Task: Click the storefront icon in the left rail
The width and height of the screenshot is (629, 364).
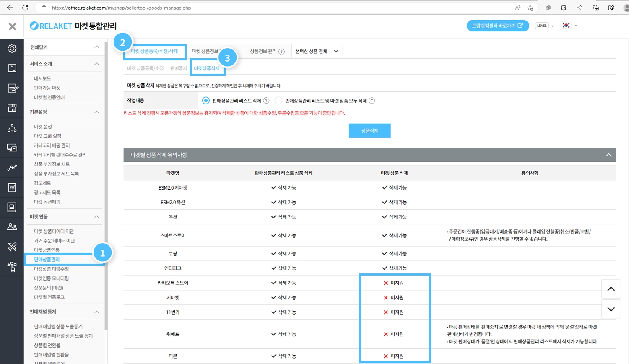Action: tap(12, 108)
